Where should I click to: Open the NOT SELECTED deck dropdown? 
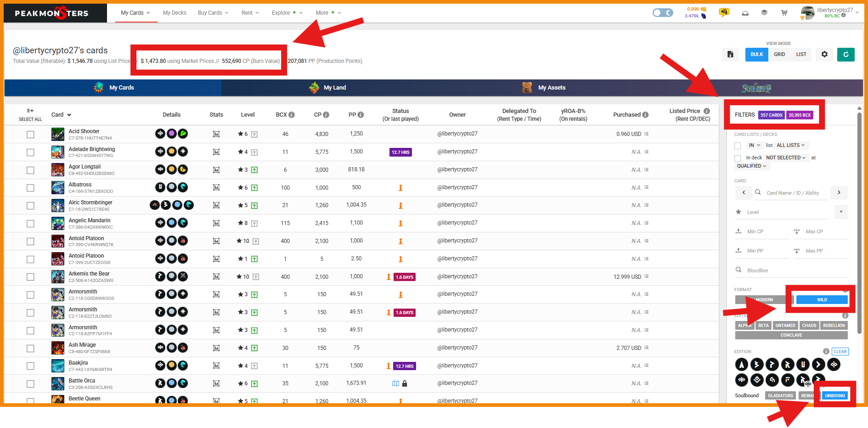(786, 158)
